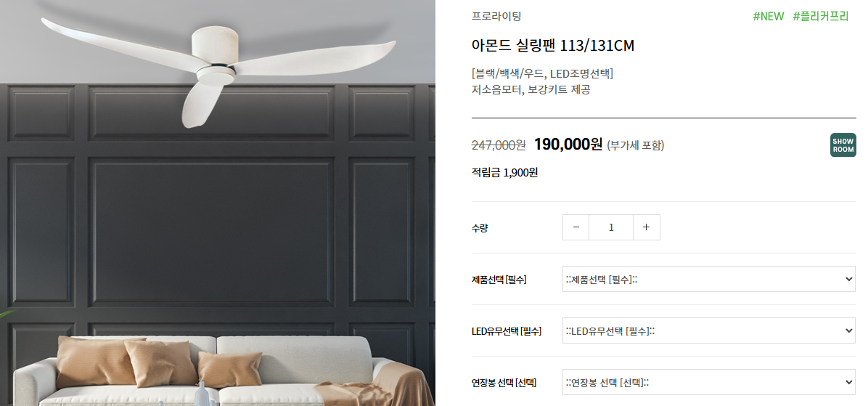Increase quantity with the plus button
868x406 pixels.
point(646,227)
